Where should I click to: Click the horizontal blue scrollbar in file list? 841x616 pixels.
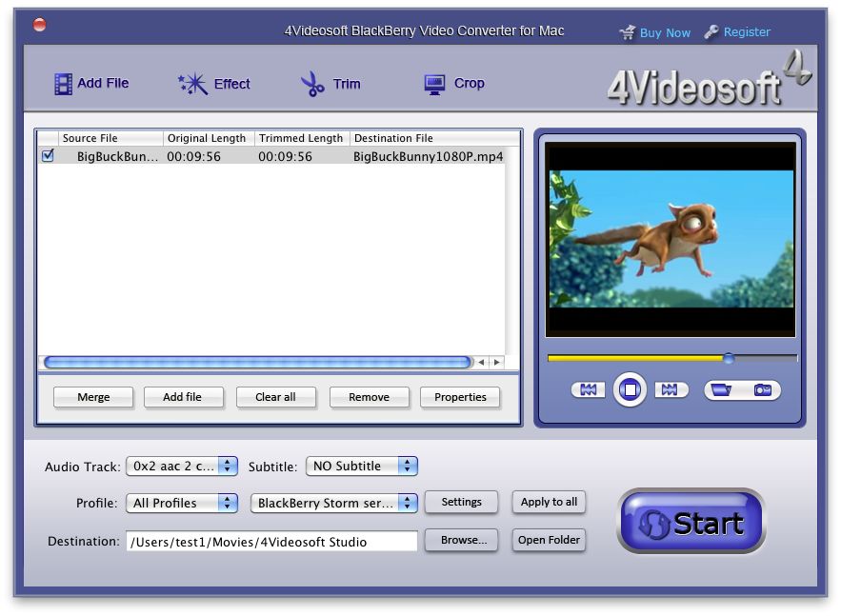pyautogui.click(x=257, y=363)
